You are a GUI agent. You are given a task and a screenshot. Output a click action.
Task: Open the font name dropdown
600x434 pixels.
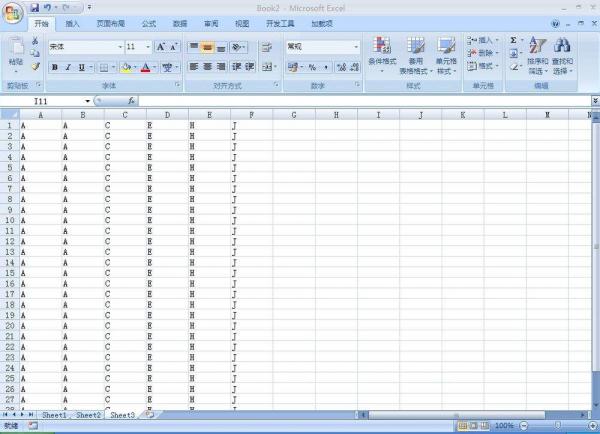click(120, 47)
